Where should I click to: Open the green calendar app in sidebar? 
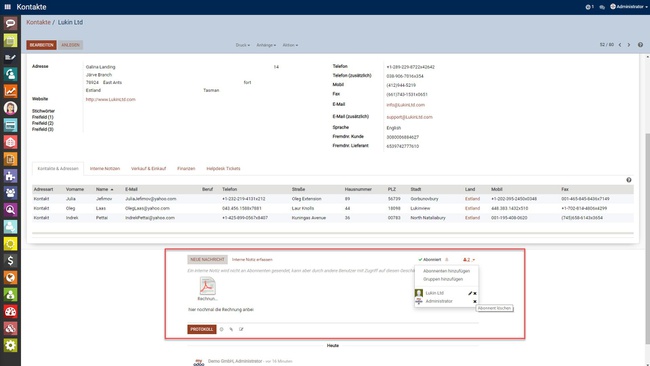[x=10, y=40]
